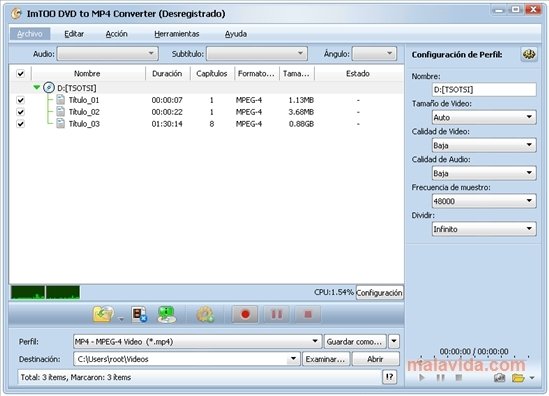Viewport: 549px width, 396px height.
Task: Uncheck the Titulo_03 checkbox
Action: coord(21,124)
